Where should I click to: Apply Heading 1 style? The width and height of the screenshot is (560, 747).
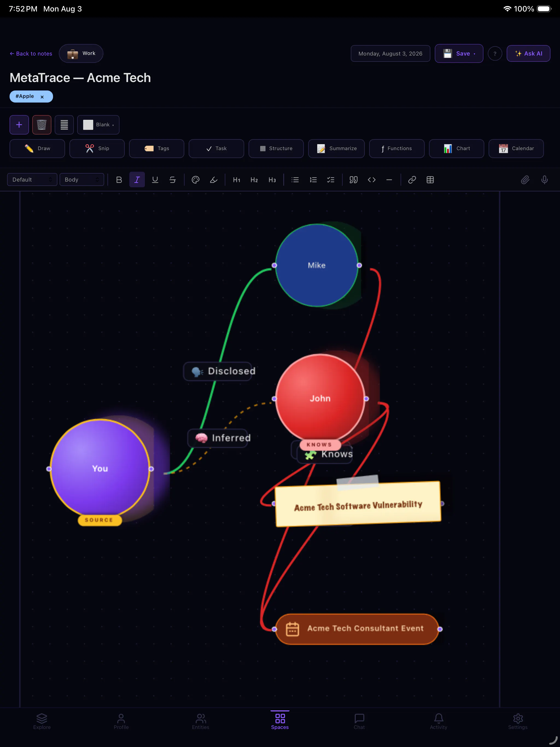[237, 180]
